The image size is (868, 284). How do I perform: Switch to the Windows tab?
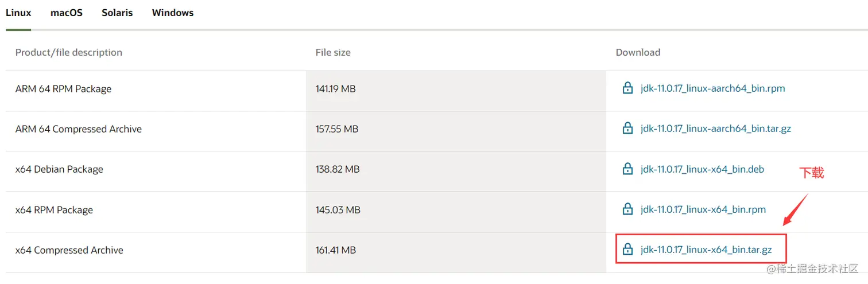(173, 13)
